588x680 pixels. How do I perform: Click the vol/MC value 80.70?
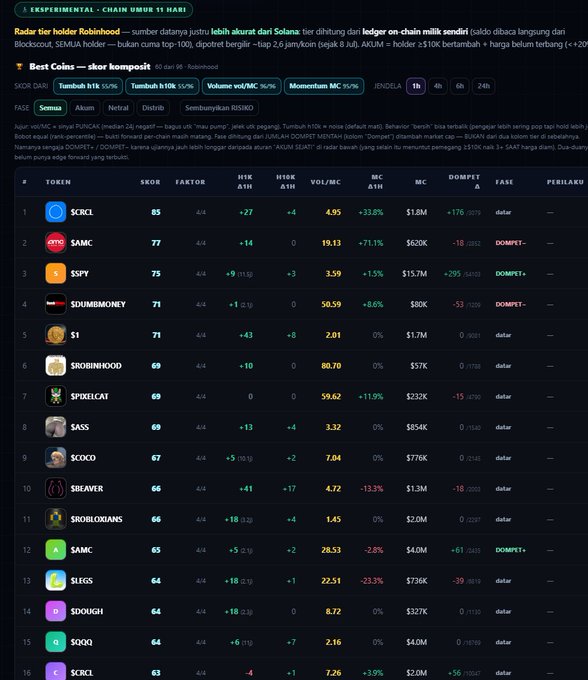[331, 366]
